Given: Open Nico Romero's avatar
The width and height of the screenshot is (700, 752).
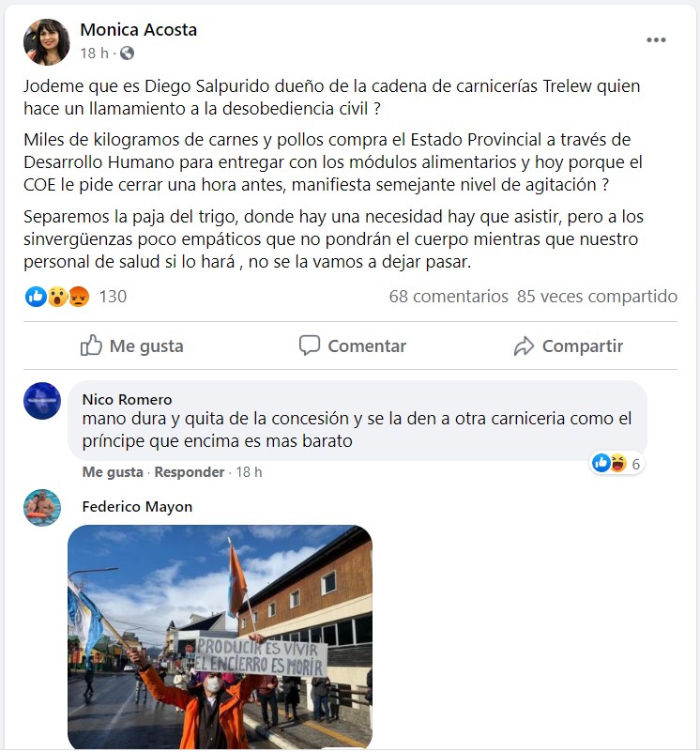Looking at the screenshot, I should pos(42,401).
